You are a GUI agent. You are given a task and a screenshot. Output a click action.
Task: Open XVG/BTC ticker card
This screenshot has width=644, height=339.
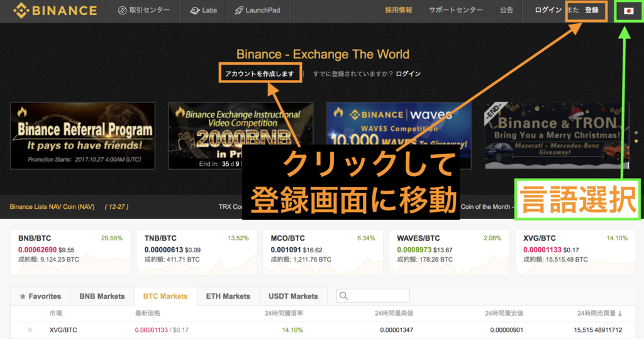[575, 252]
